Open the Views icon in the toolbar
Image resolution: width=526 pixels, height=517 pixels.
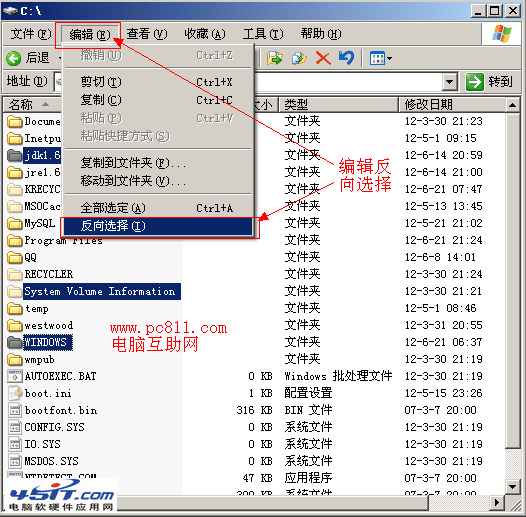tap(377, 59)
